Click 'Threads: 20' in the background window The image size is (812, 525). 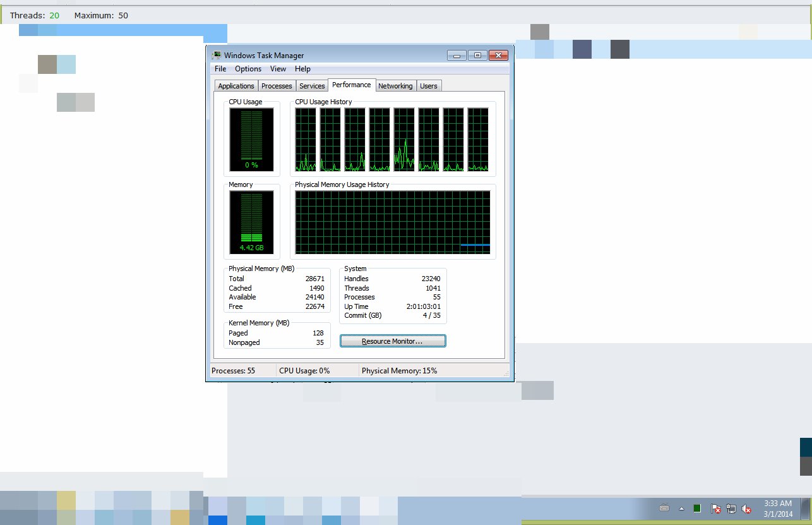[35, 15]
